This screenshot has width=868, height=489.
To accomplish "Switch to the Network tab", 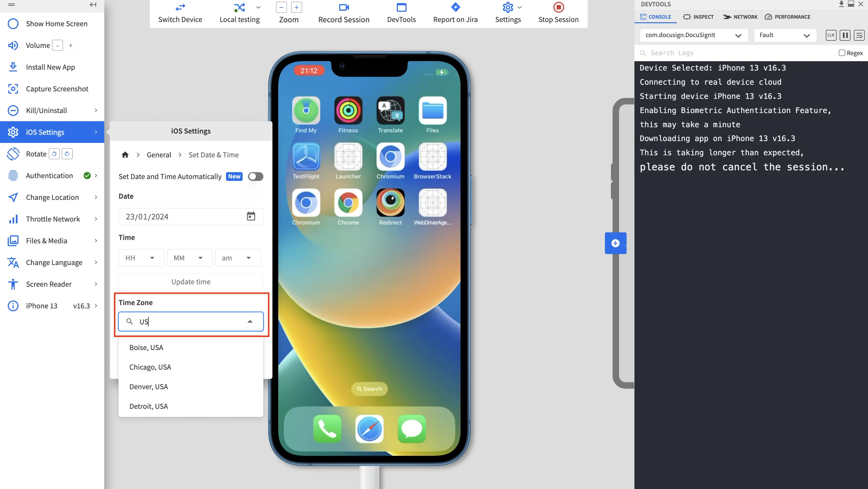I will pyautogui.click(x=740, y=17).
